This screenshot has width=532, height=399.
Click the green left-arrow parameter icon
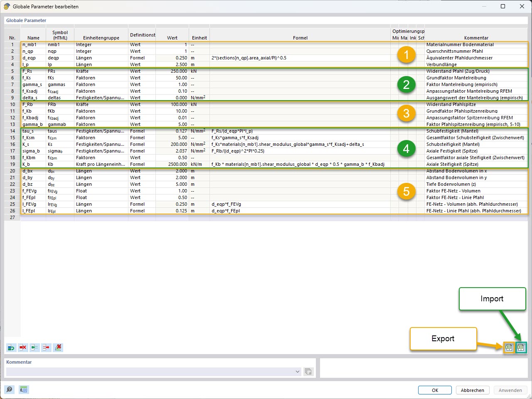pyautogui.click(x=34, y=347)
